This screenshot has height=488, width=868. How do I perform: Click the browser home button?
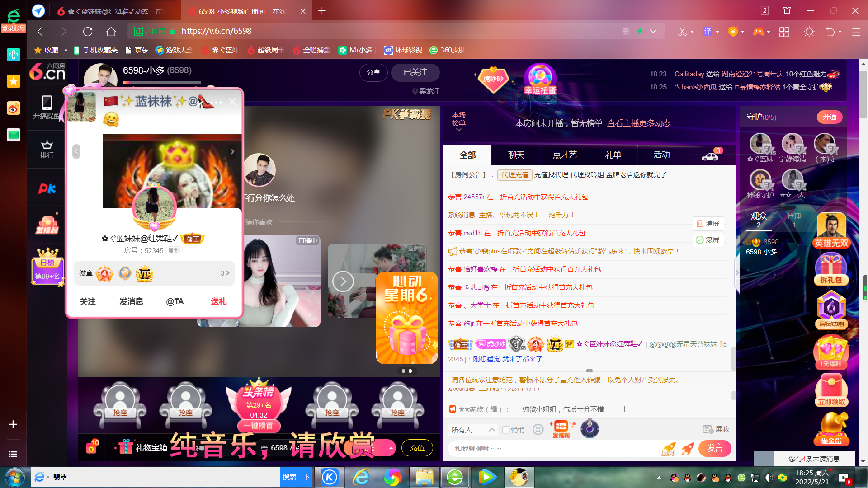point(111,32)
